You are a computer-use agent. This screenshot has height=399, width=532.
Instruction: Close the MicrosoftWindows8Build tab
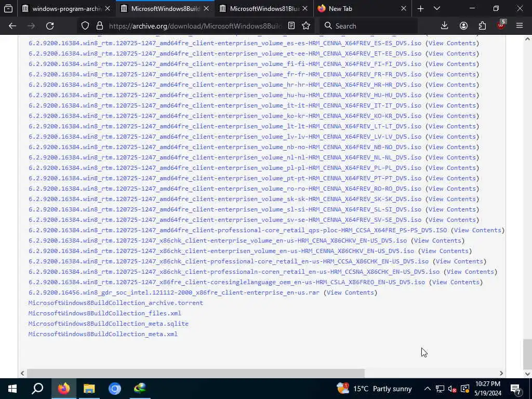point(206,8)
